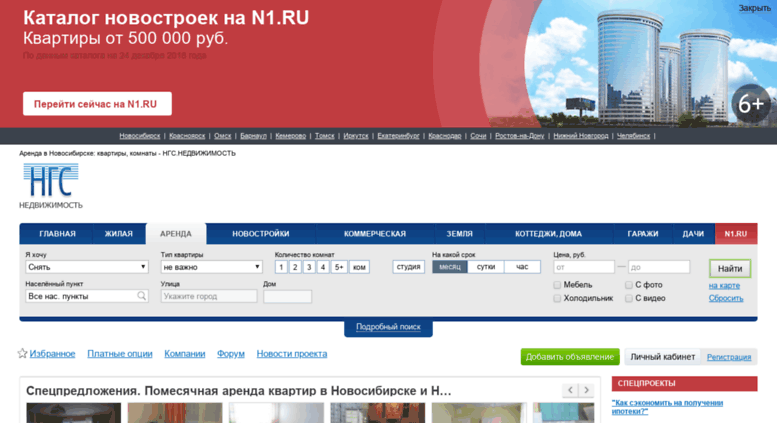Open the mortgage savings special project link
Image resolution: width=777 pixels, height=423 pixels.
[x=667, y=407]
